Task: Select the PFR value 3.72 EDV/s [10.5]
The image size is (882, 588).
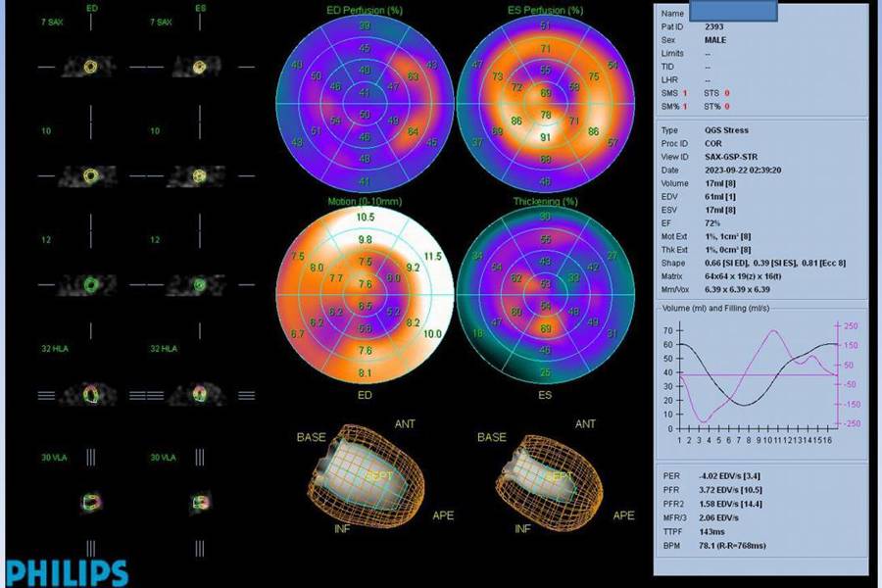Action: pos(731,490)
